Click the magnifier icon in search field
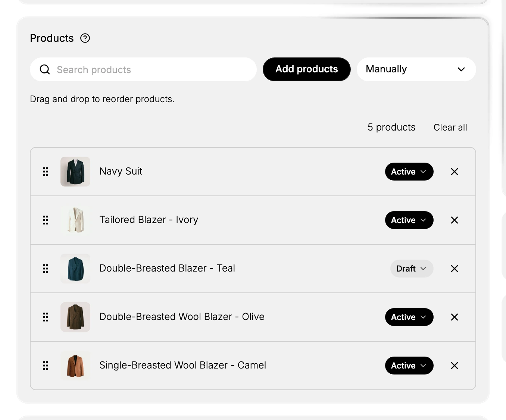Image resolution: width=506 pixels, height=420 pixels. pyautogui.click(x=45, y=69)
